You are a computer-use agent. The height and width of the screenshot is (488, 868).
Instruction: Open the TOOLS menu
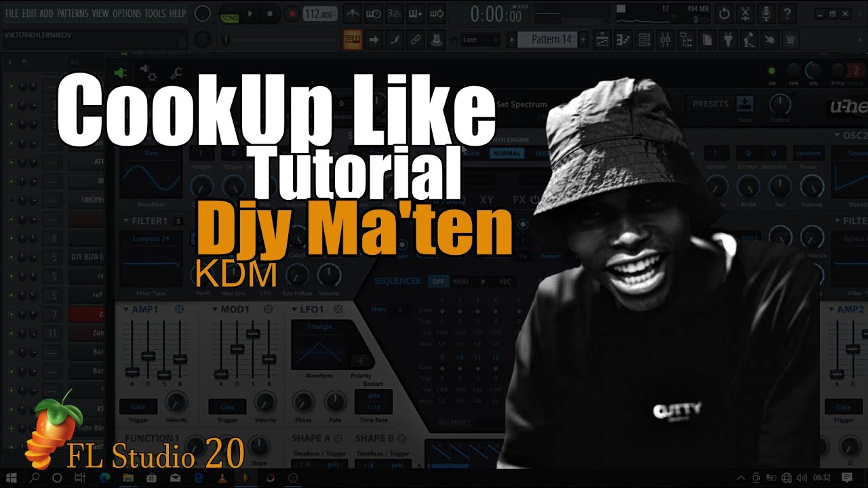tap(155, 14)
